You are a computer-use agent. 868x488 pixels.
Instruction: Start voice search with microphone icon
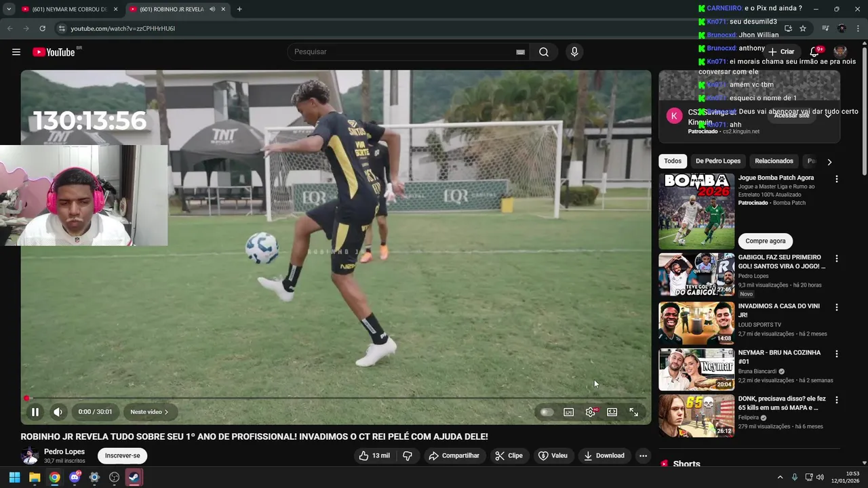click(x=574, y=52)
